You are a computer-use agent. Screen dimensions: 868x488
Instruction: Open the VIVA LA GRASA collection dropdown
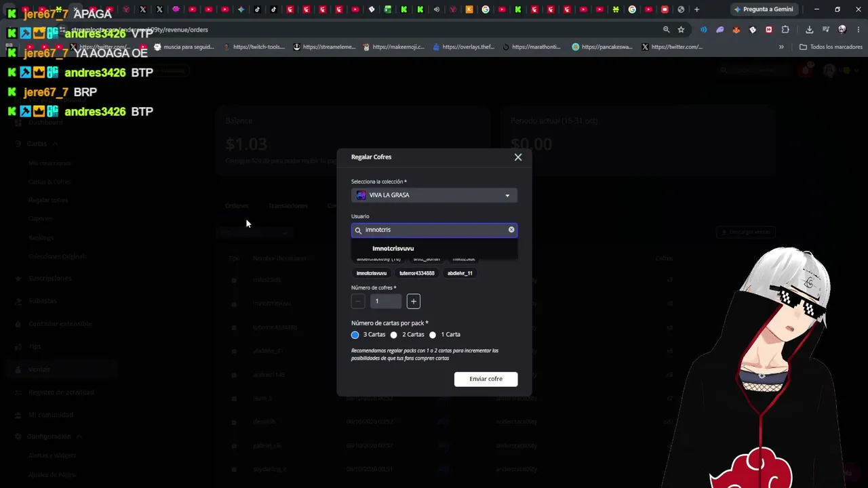(x=434, y=195)
